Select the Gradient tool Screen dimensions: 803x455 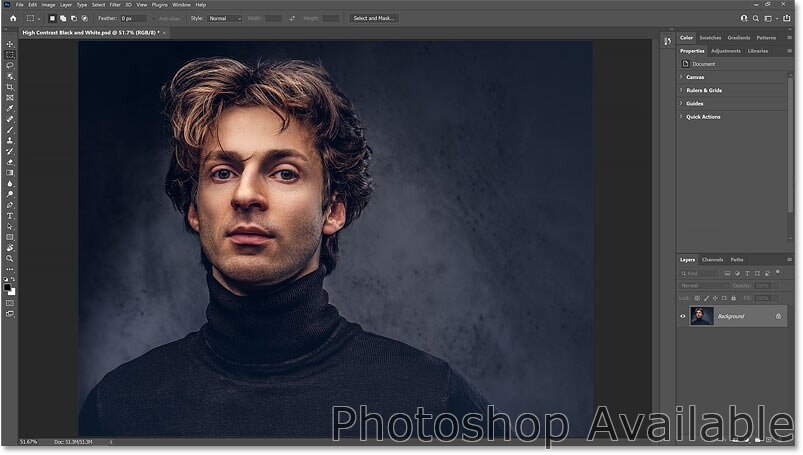point(10,173)
